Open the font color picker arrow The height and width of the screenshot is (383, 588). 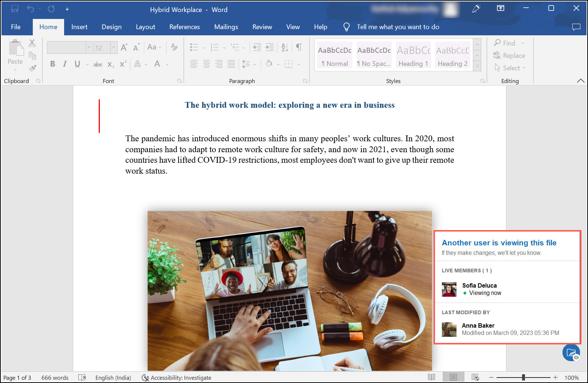coord(167,64)
